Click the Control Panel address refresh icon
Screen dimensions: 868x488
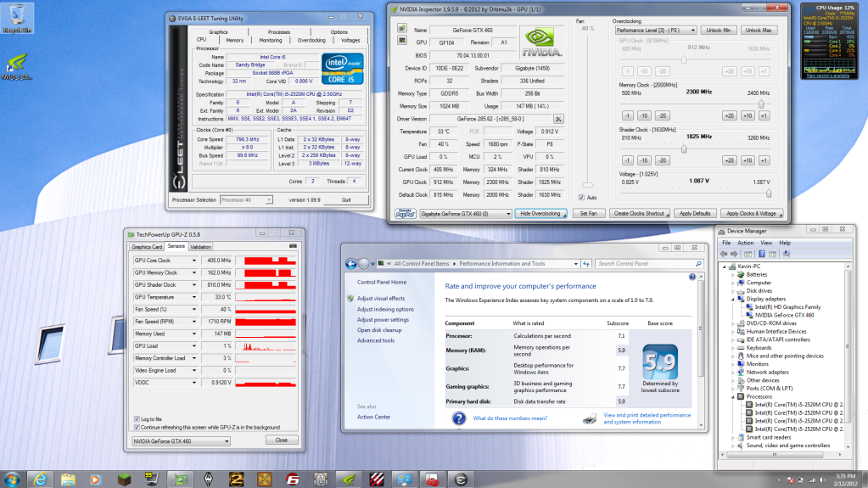pyautogui.click(x=585, y=264)
